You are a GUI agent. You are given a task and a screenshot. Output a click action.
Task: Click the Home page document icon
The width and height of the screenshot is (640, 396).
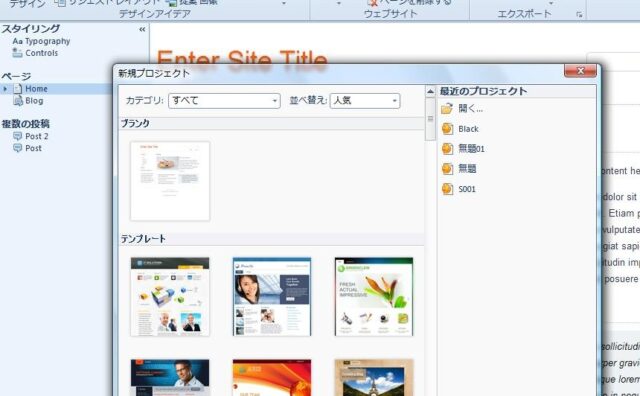(x=18, y=89)
